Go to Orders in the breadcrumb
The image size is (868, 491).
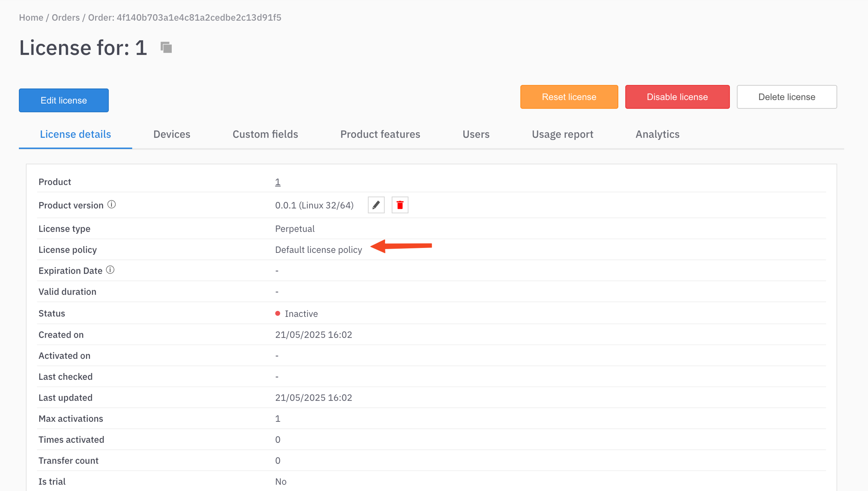[x=66, y=17]
